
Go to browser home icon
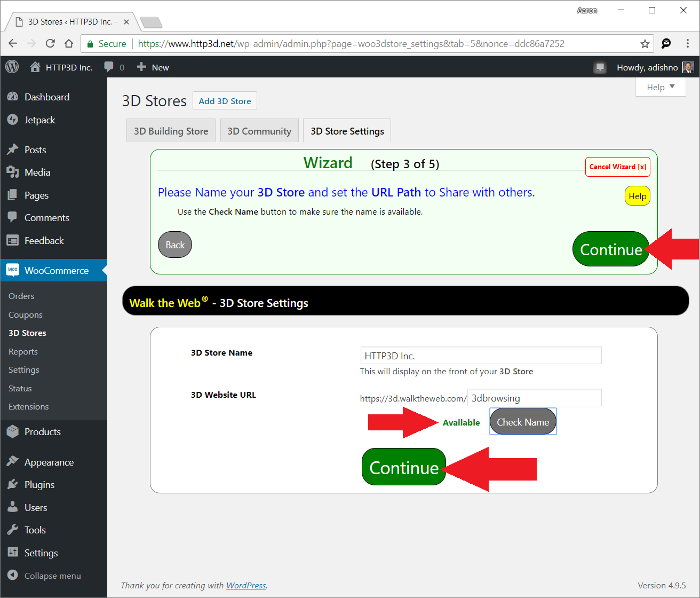point(69,44)
